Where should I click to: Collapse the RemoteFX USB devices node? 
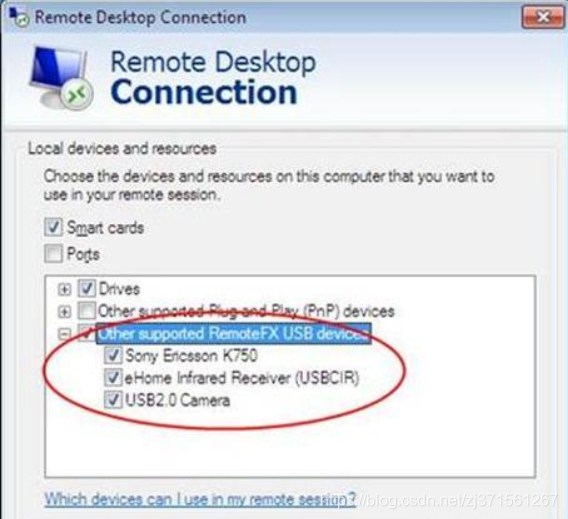point(64,334)
